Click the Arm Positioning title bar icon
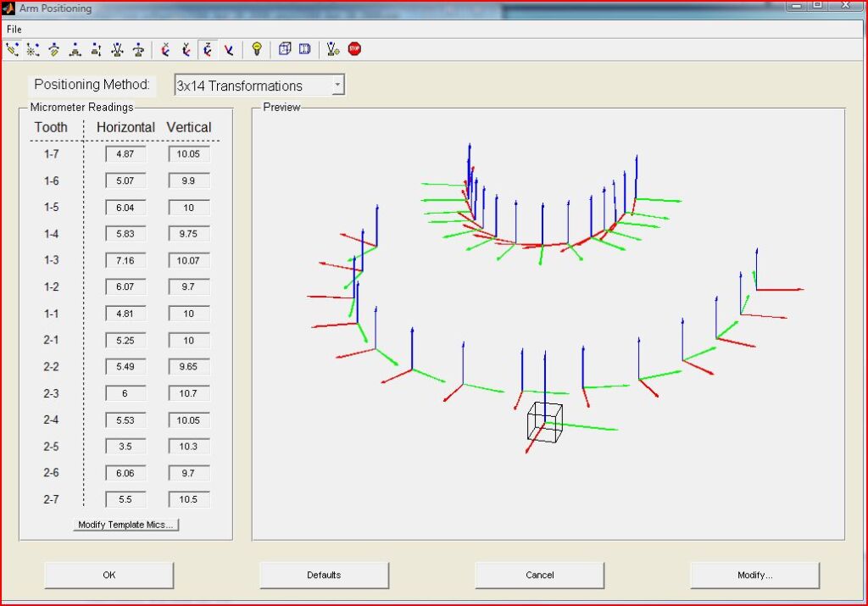Screen dimensions: 868x606 (8, 8)
